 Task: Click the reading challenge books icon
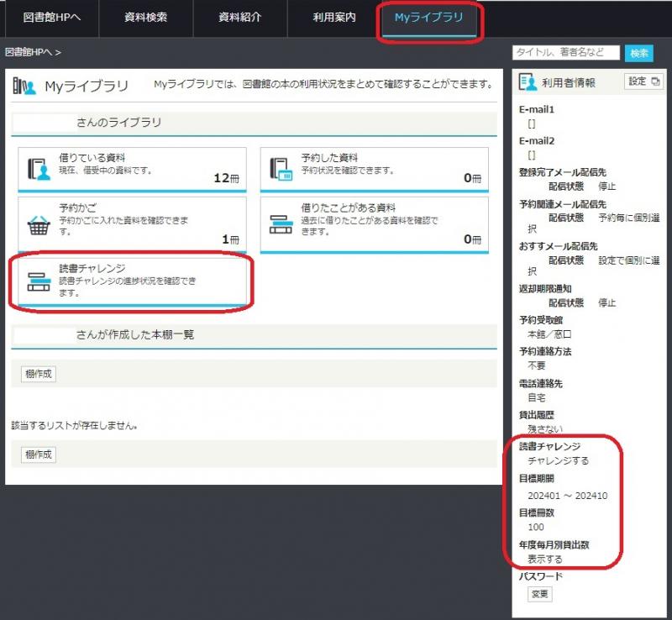(x=39, y=281)
